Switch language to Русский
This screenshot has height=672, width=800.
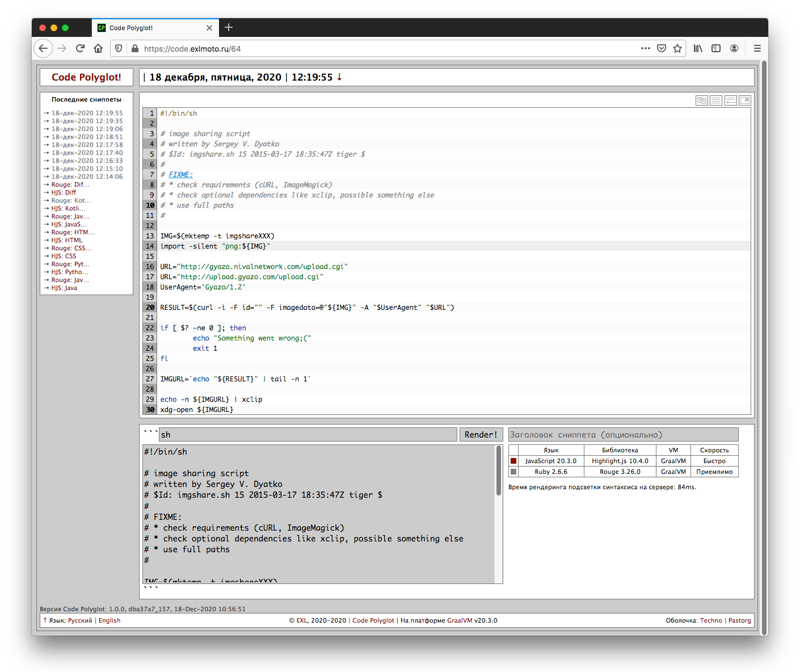click(x=80, y=620)
